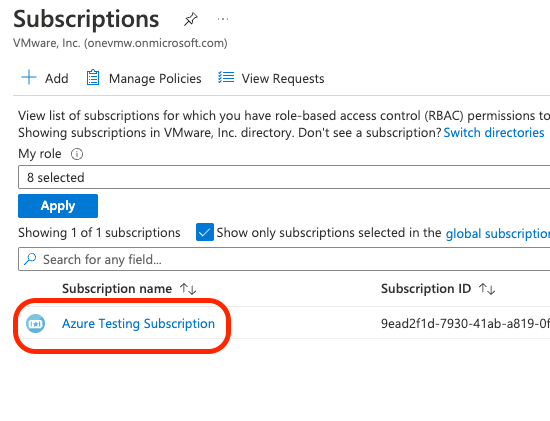The height and width of the screenshot is (421, 550).
Task: Click the Azure Testing Subscription key icon
Action: pos(36,323)
